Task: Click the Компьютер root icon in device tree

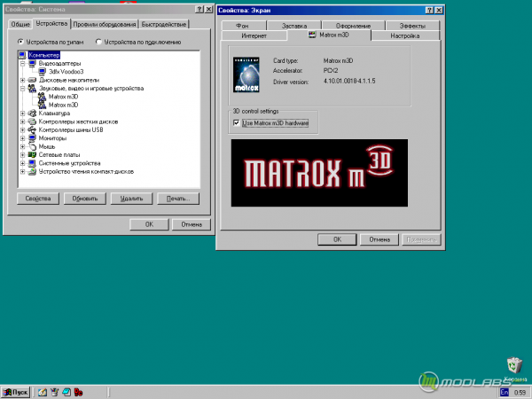Action: (x=22, y=55)
